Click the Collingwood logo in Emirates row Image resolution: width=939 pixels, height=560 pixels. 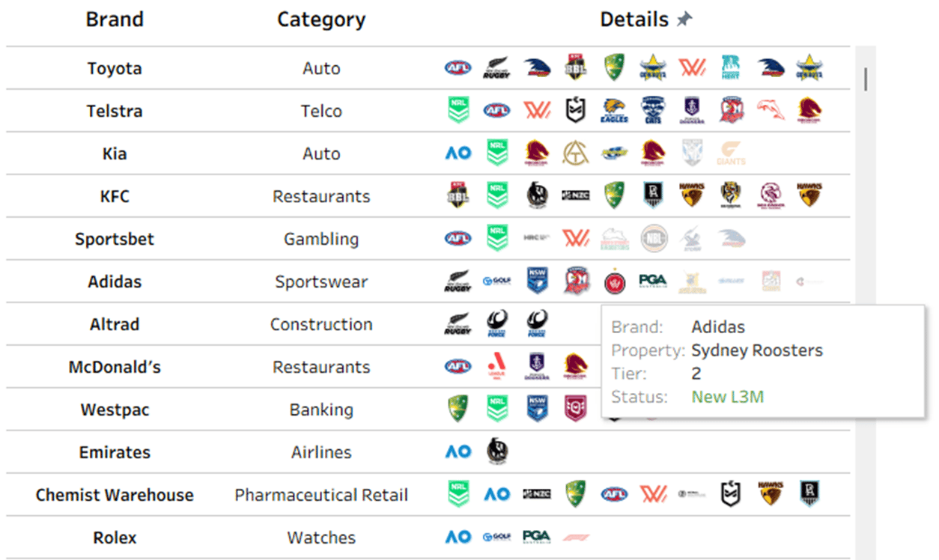click(x=496, y=451)
